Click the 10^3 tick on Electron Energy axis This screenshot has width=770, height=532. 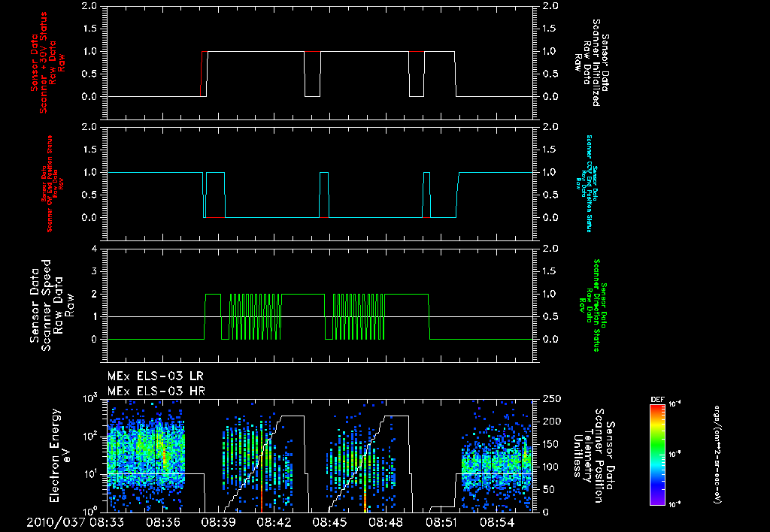coord(90,398)
